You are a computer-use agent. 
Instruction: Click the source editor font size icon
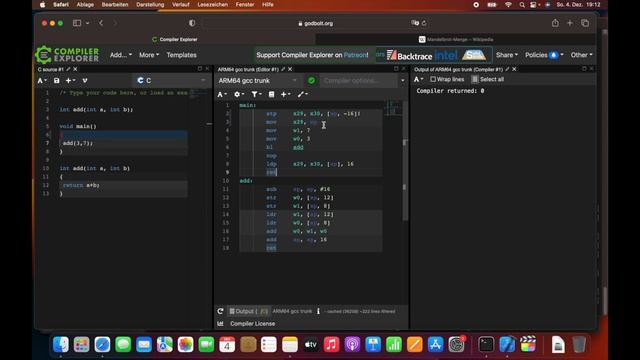coord(42,81)
